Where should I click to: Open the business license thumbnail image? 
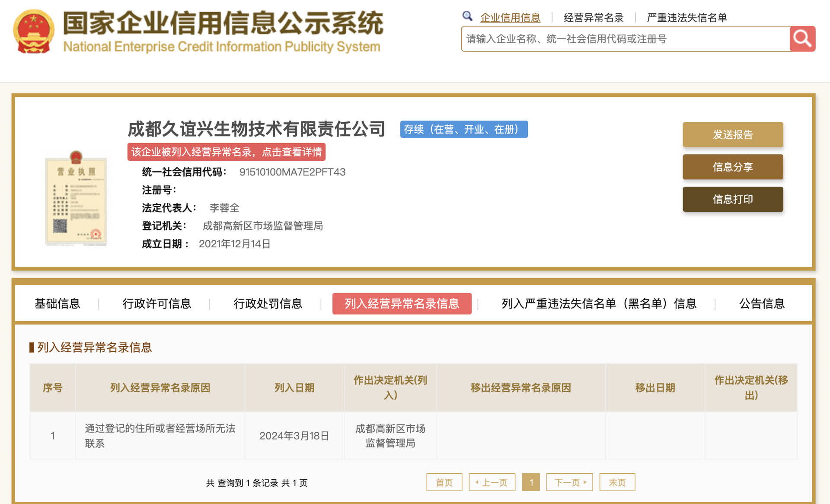point(76,199)
